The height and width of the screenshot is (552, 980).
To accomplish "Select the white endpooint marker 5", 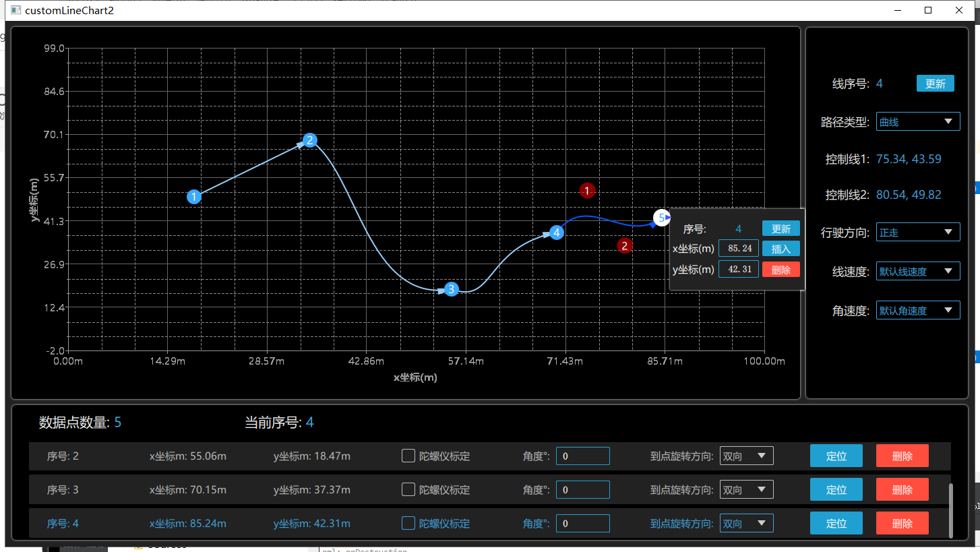I will (x=661, y=217).
